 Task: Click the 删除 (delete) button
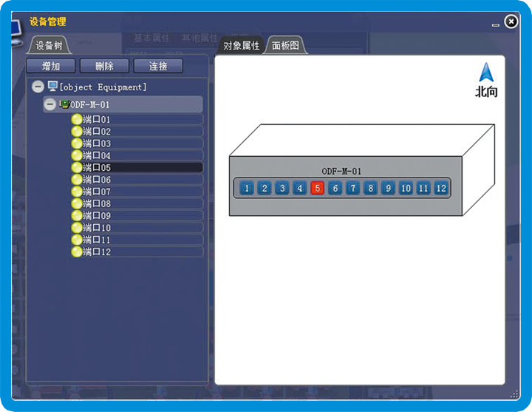tap(104, 66)
